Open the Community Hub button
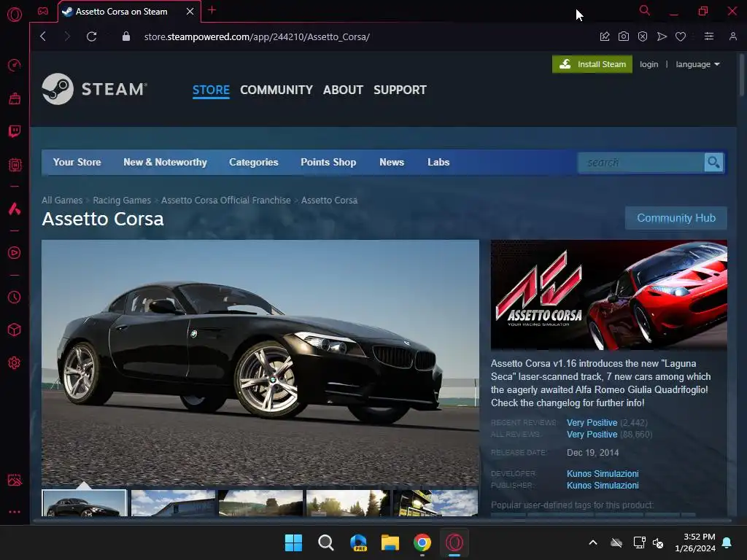Image resolution: width=747 pixels, height=560 pixels. pos(676,218)
